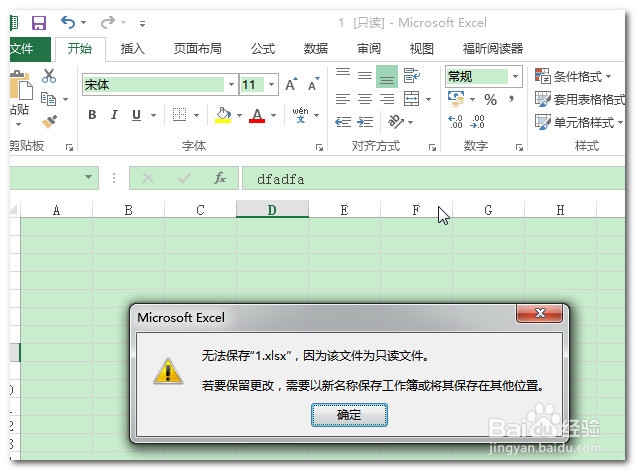
Task: Expand the 宋体 font name dropdown
Action: pyautogui.click(x=231, y=84)
